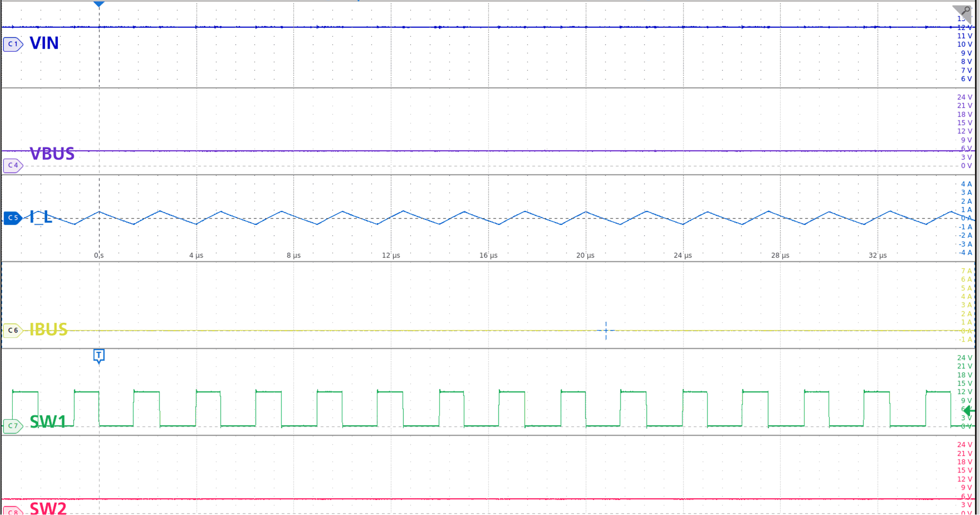Open SW1 channel settings from its label
The width and height of the screenshot is (980, 515).
click(x=47, y=422)
